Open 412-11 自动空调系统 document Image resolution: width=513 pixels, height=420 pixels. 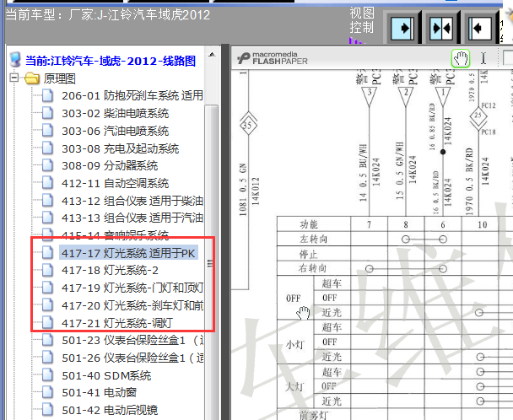pyautogui.click(x=115, y=183)
